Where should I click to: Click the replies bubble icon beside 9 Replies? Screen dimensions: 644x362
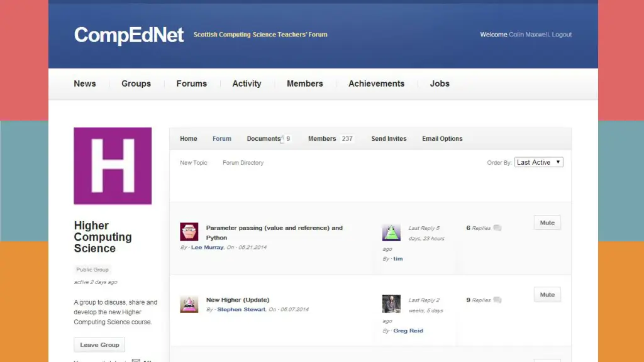click(x=497, y=300)
